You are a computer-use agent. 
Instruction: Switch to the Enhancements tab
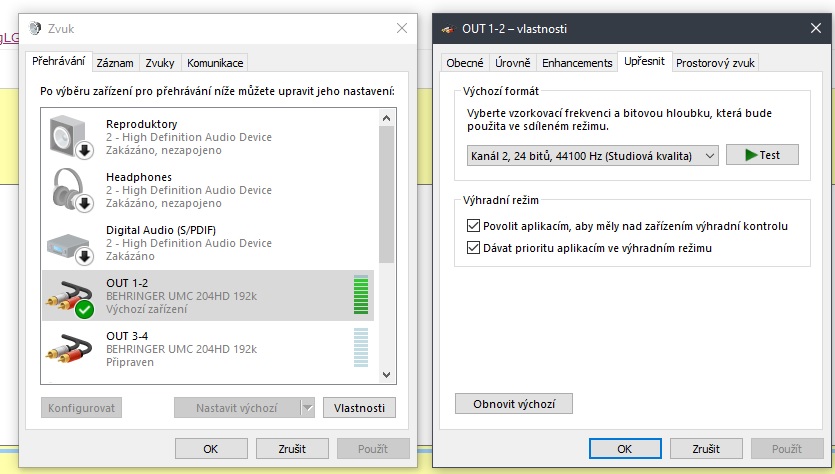[x=577, y=63]
